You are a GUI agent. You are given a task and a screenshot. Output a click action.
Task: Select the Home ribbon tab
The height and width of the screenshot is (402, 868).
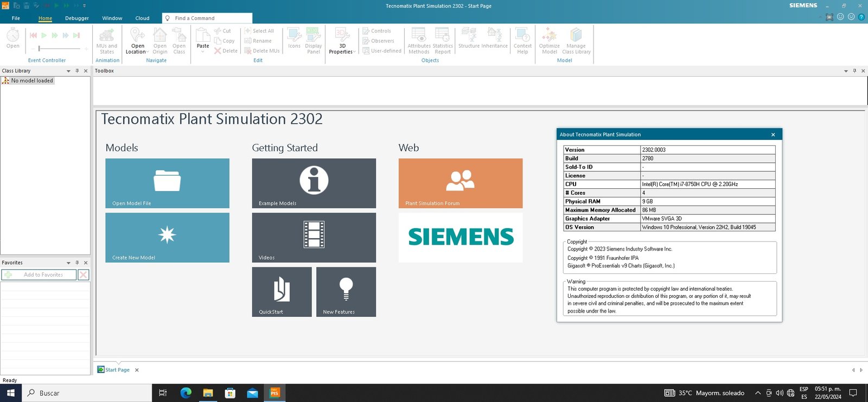click(x=45, y=18)
